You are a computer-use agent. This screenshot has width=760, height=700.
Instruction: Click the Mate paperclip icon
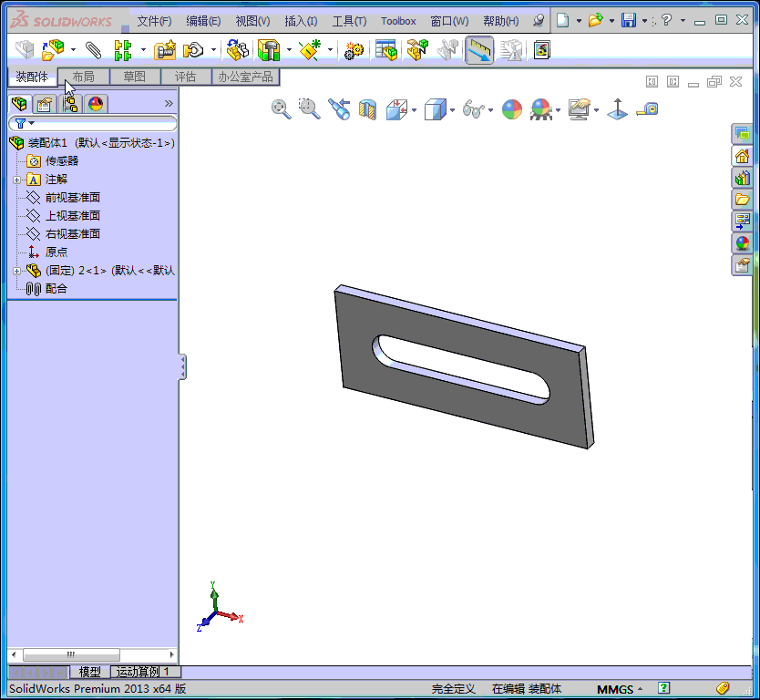pyautogui.click(x=94, y=49)
